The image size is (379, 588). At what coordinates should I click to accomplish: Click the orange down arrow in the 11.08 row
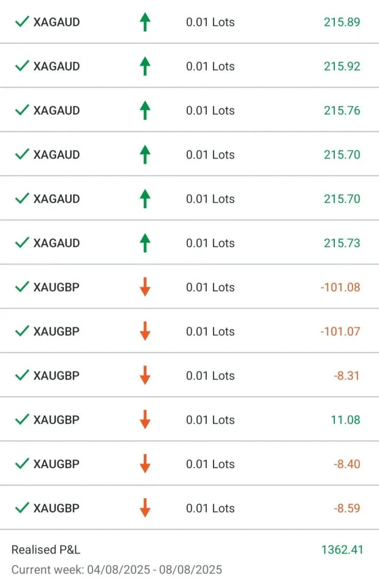click(145, 420)
